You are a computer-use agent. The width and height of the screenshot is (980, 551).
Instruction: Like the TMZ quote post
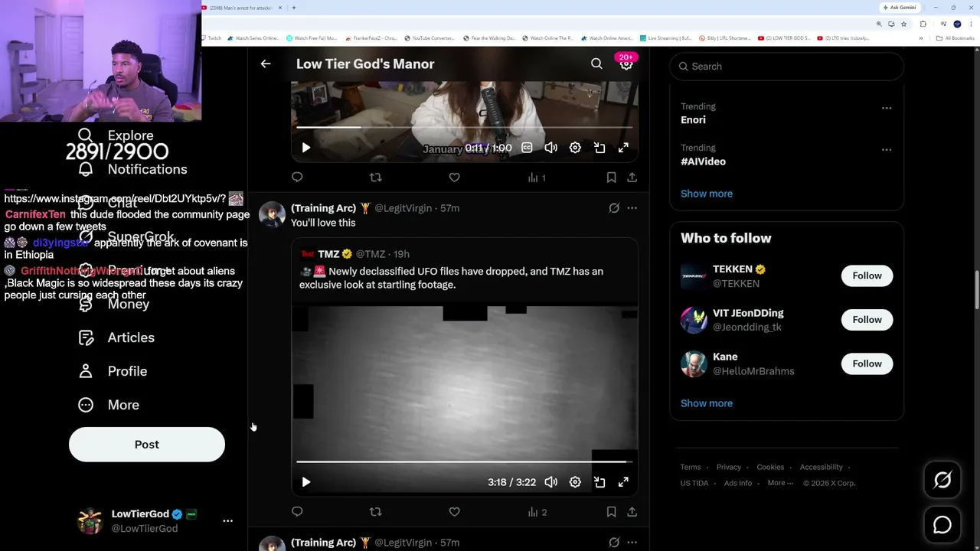coord(454,512)
